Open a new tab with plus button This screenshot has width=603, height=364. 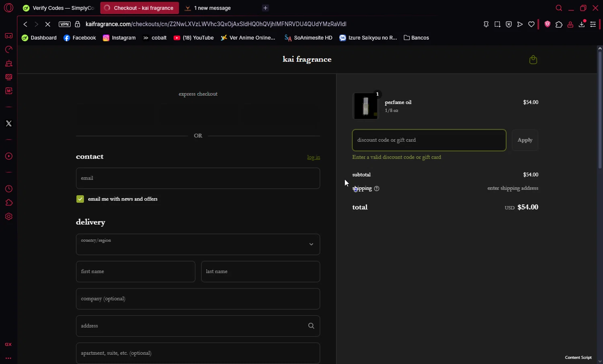[265, 8]
